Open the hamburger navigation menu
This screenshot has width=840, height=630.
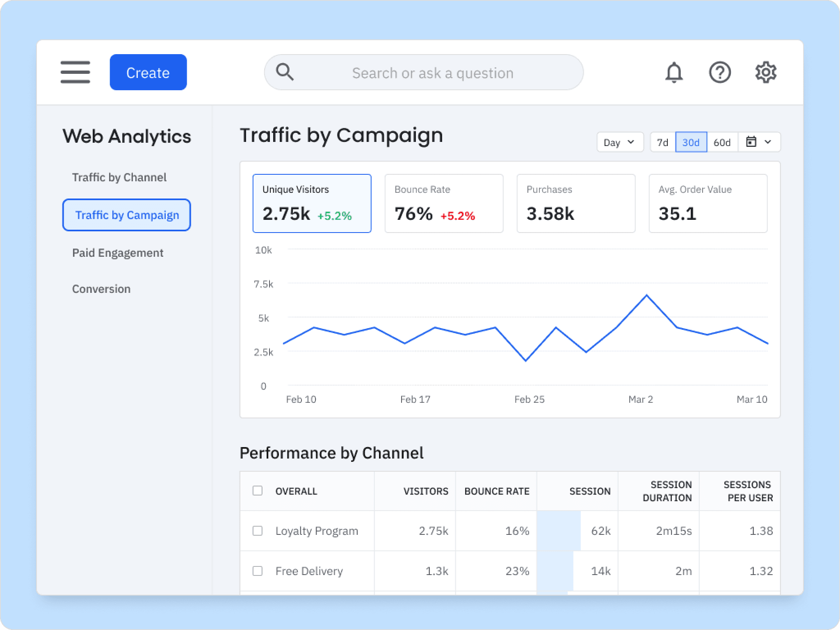75,72
